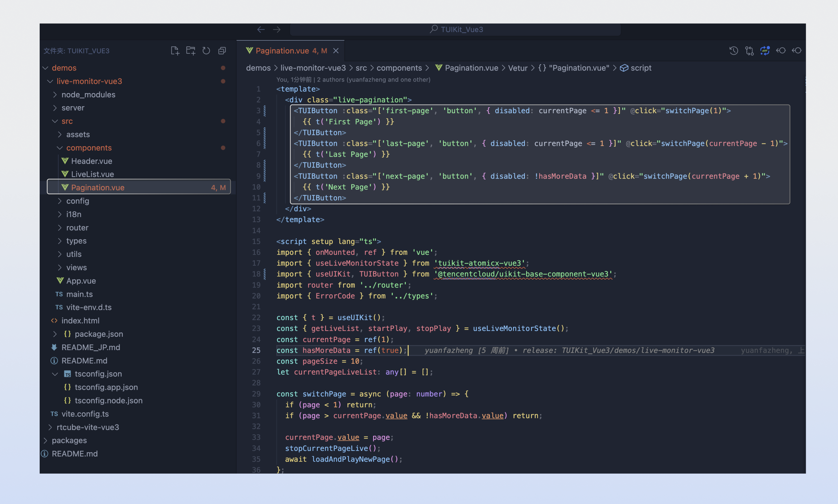Image resolution: width=838 pixels, height=504 pixels.
Task: Expand the node_modules folder
Action: click(88, 95)
